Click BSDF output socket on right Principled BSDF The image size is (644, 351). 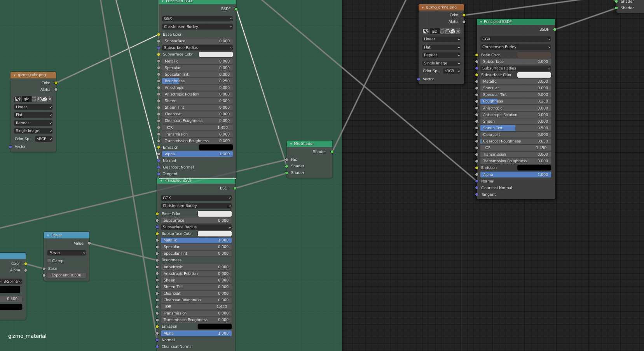point(555,30)
